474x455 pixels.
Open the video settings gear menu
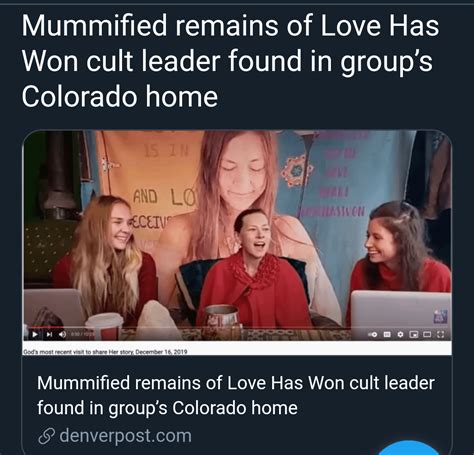[x=400, y=334]
